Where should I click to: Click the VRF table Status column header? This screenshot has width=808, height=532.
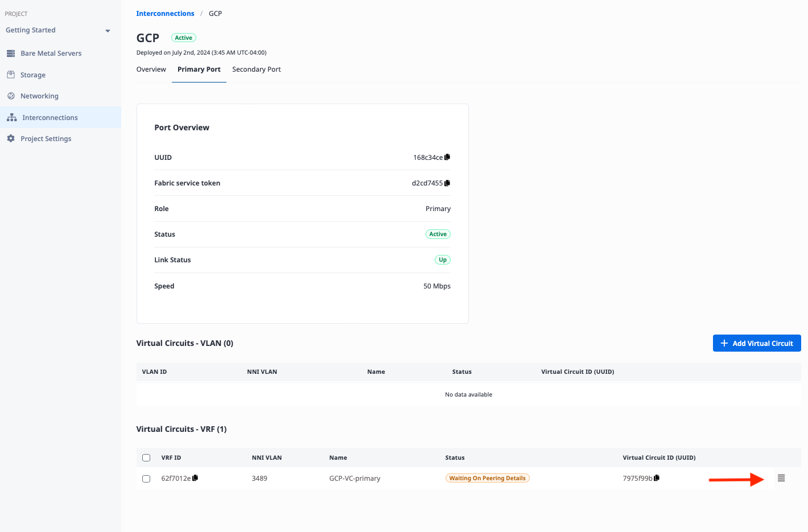[x=455, y=458]
